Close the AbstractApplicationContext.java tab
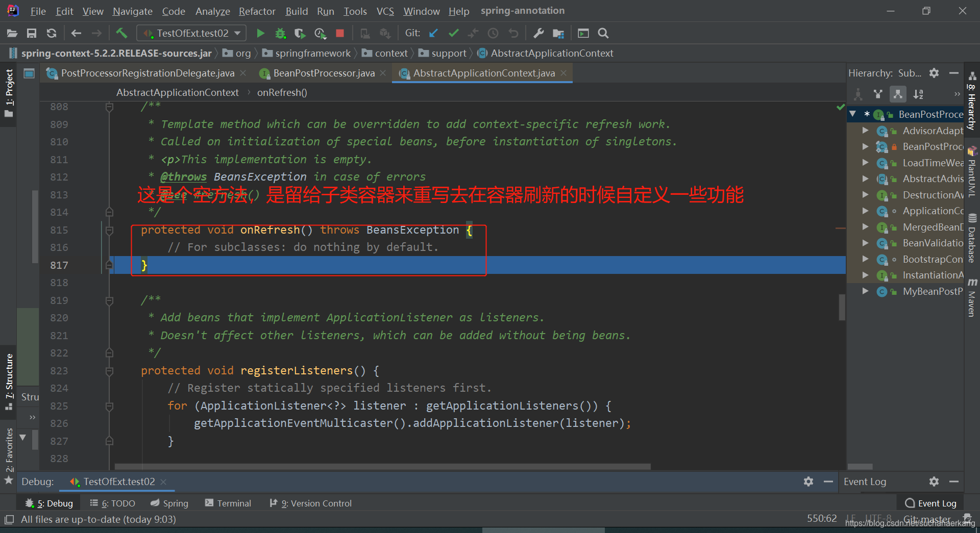This screenshot has width=980, height=533. tap(563, 73)
